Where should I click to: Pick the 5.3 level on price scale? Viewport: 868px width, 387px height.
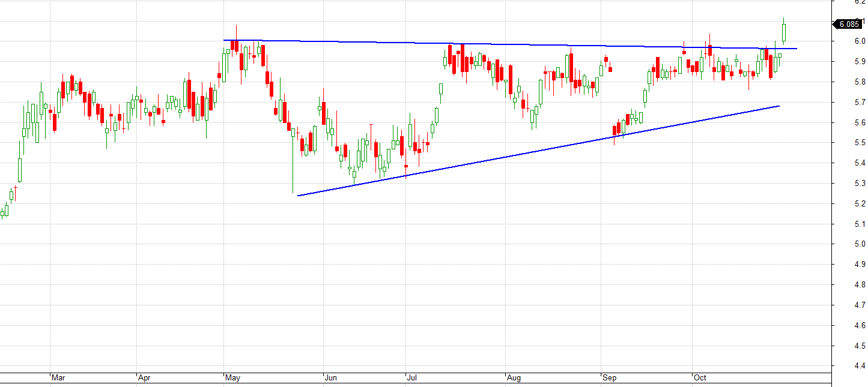860,183
